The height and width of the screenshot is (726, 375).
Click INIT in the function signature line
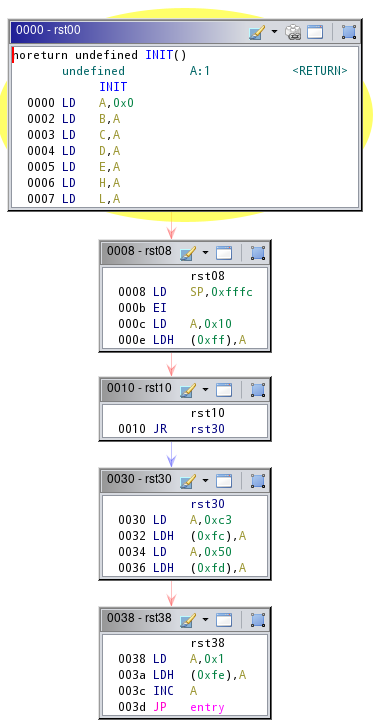[x=159, y=55]
